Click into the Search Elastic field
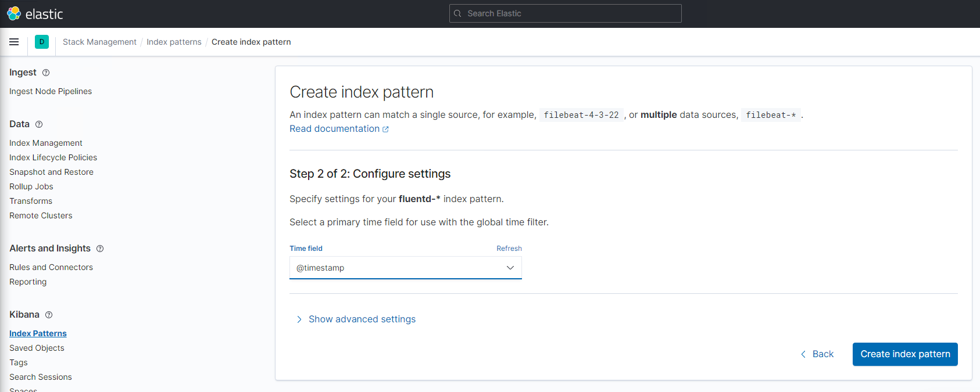 565,13
